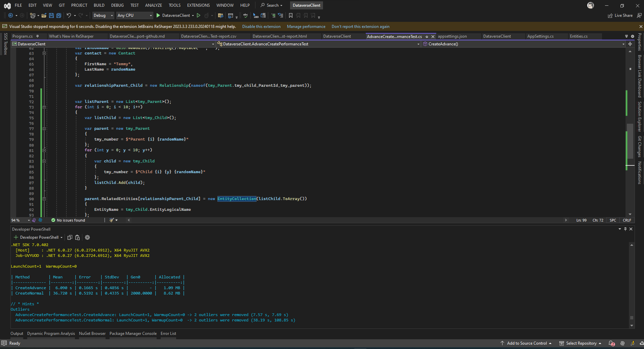Collapse the for loop at line 73
Image resolution: width=644 pixels, height=349 pixels.
click(44, 107)
